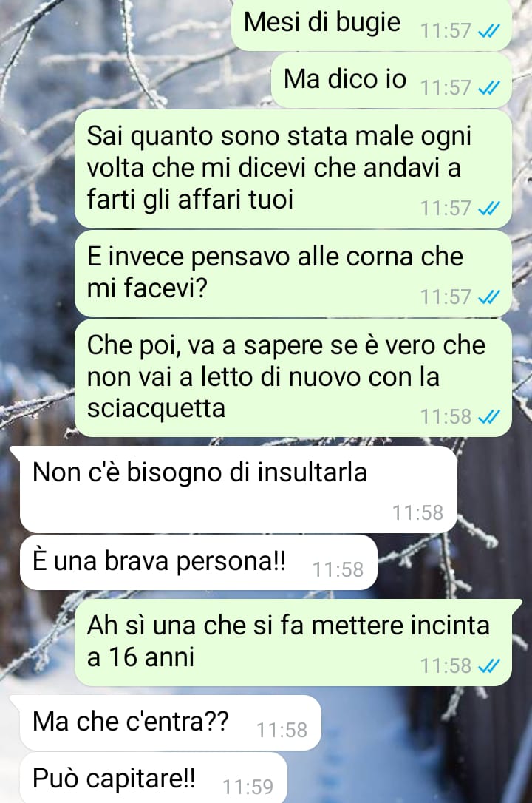Tap read ticks on 'a 16 anni' message

coord(488,665)
